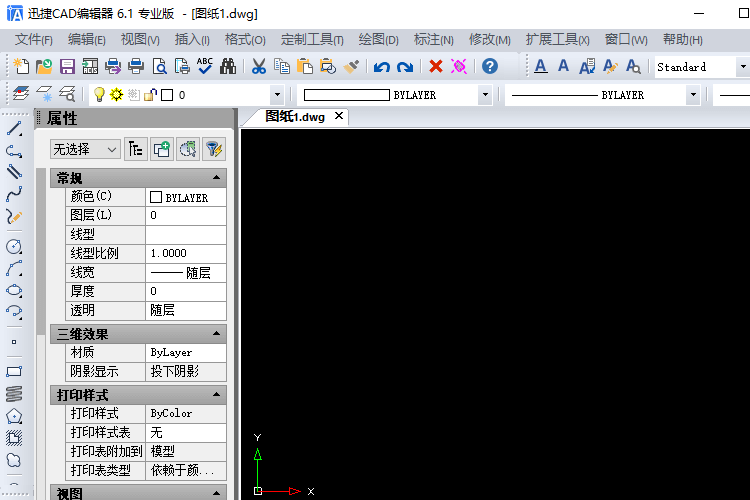The width and height of the screenshot is (750, 500).
Task: Click the 透明 随层 value
Action: point(186,311)
